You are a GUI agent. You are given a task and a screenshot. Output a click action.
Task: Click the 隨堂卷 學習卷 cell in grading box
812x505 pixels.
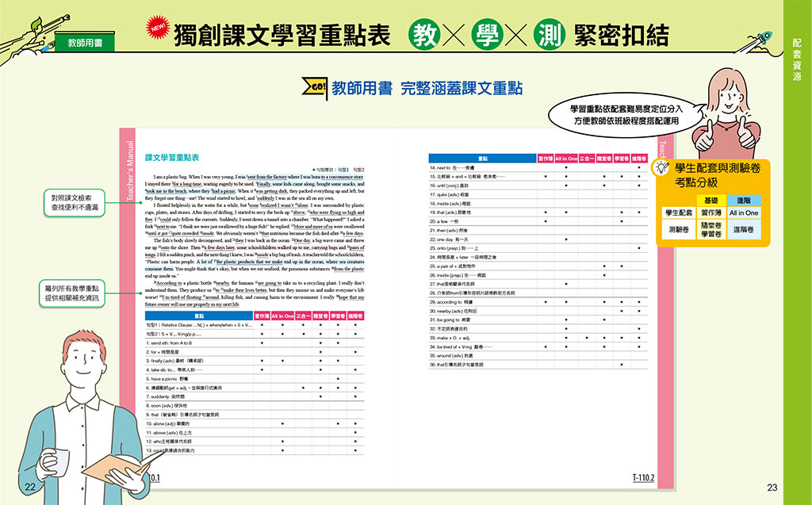tap(711, 229)
